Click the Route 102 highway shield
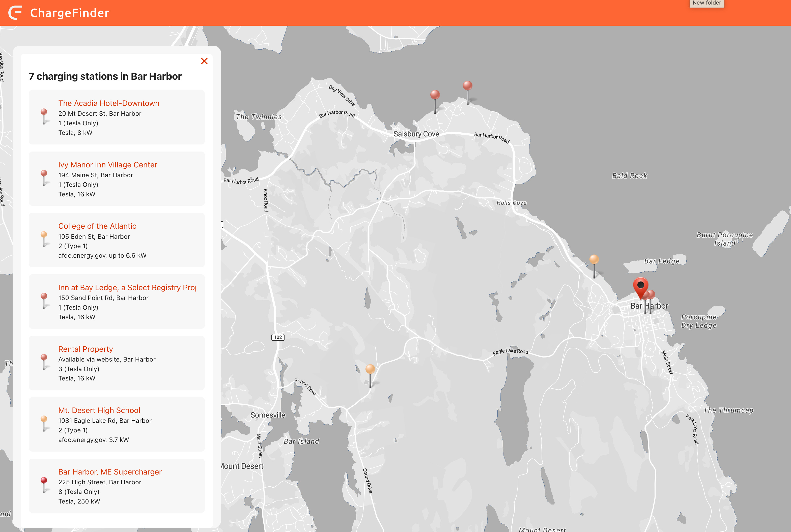The image size is (791, 532). tap(277, 337)
